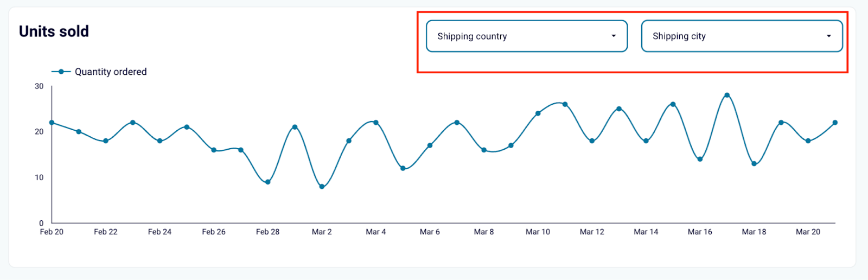This screenshot has height=280, width=868.
Task: Select the Mar 2 lowest data point
Action: click(x=322, y=187)
